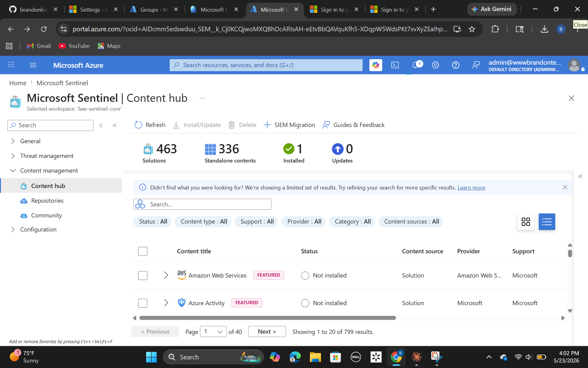Switch to the Groups browser tab
The width and height of the screenshot is (588, 368).
point(154,10)
